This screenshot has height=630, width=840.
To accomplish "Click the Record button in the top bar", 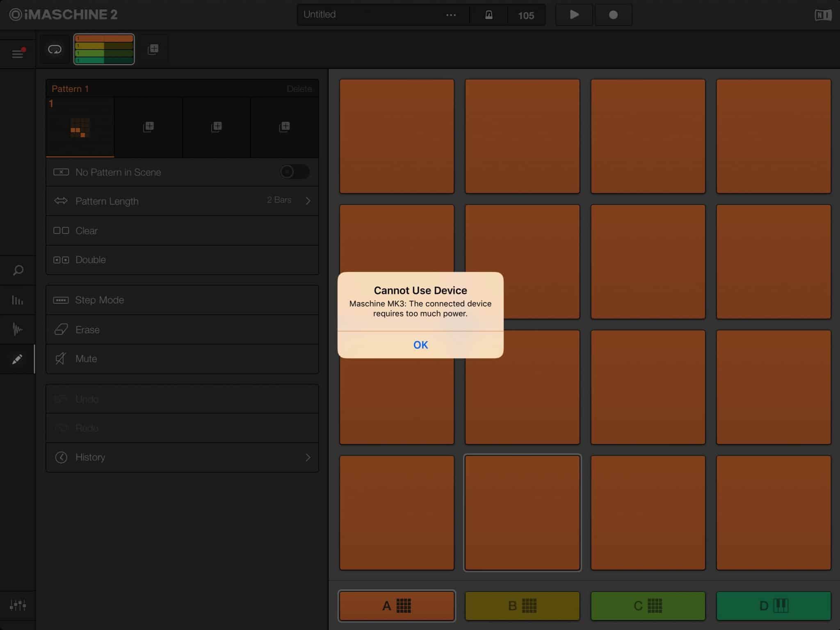I will click(x=613, y=15).
